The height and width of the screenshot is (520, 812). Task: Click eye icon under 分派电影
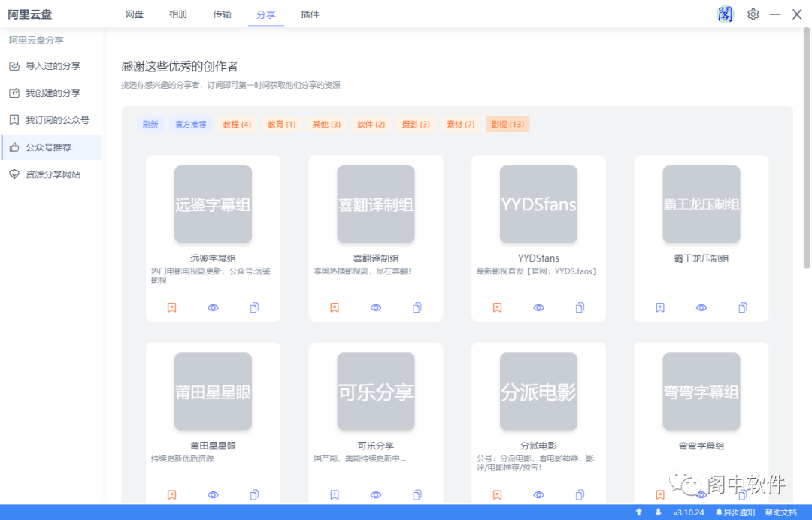point(538,494)
